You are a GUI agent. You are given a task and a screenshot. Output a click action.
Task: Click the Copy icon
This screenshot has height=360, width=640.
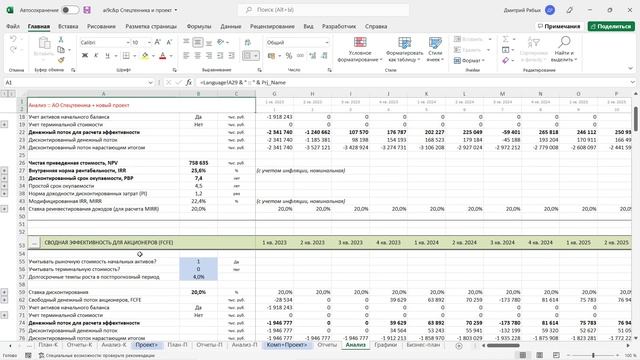(x=61, y=50)
